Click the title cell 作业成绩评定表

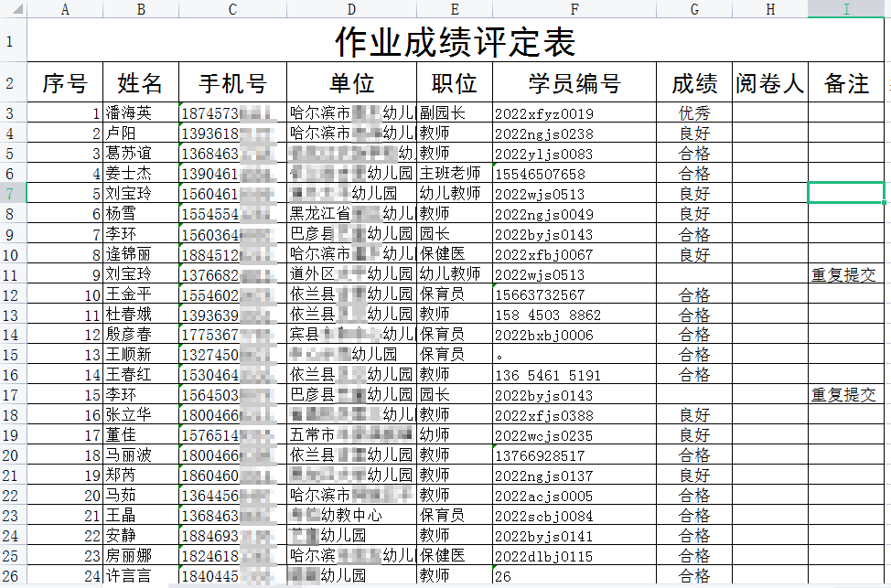point(455,42)
